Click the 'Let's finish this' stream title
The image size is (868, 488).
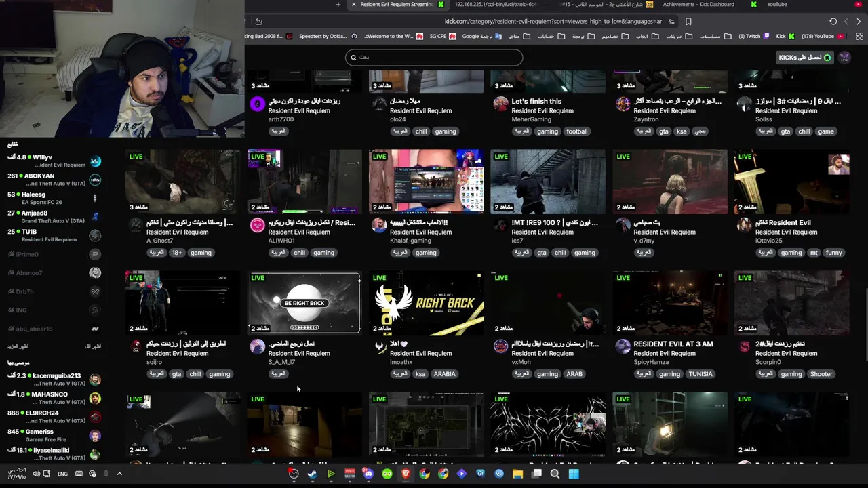536,102
